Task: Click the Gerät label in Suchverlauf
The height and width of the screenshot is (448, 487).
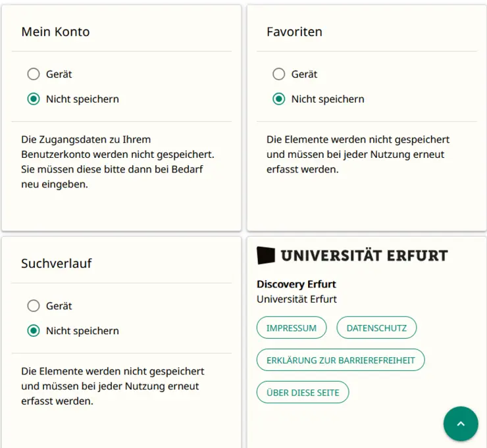Action: pos(59,306)
